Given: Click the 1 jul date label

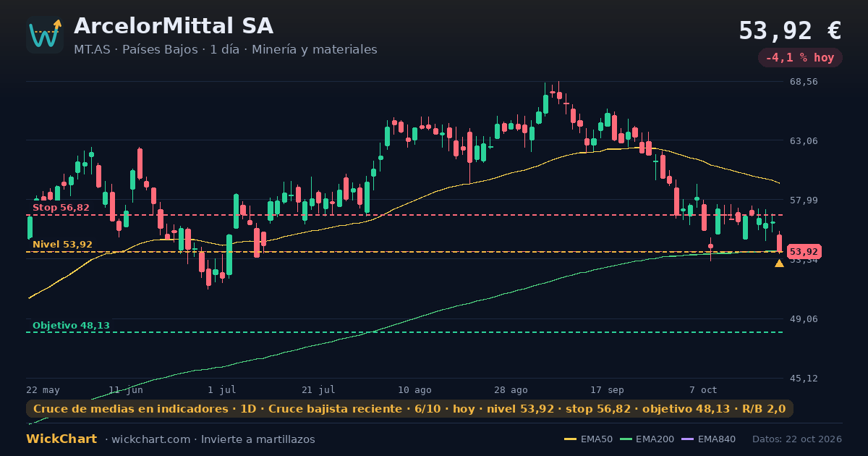Looking at the screenshot, I should (x=222, y=389).
